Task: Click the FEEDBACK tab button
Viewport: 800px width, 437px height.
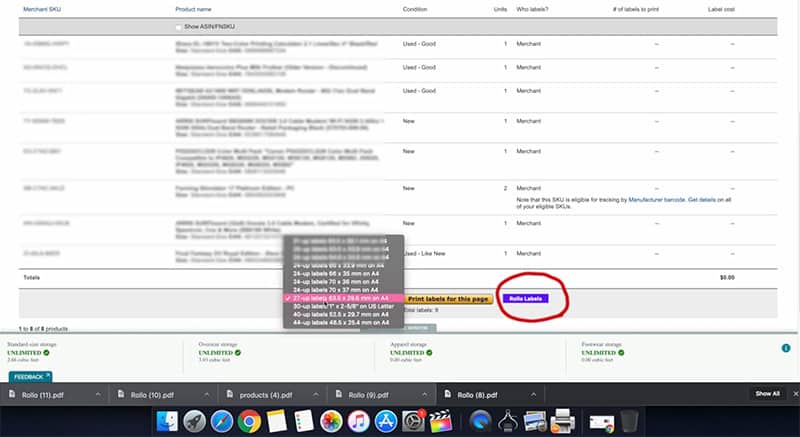Action: [x=30, y=377]
